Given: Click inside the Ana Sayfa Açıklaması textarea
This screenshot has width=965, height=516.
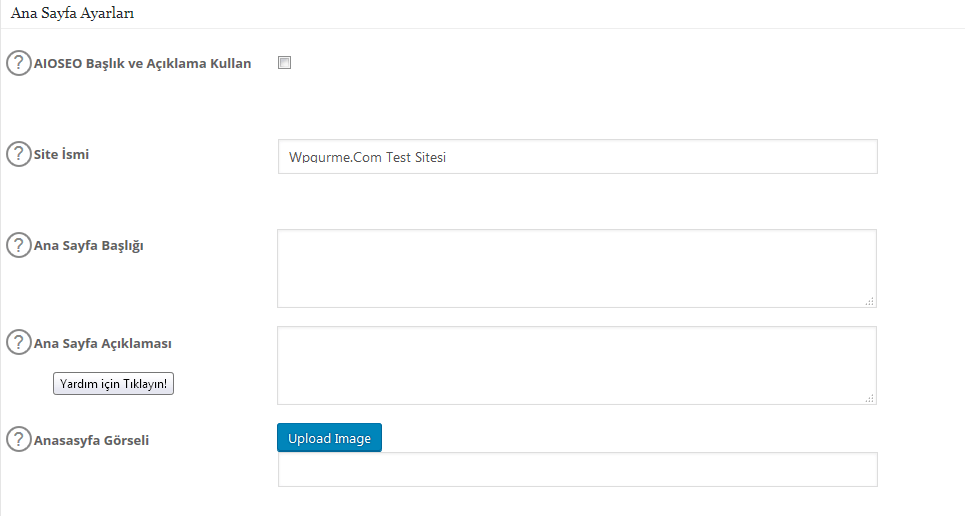Looking at the screenshot, I should coord(577,366).
